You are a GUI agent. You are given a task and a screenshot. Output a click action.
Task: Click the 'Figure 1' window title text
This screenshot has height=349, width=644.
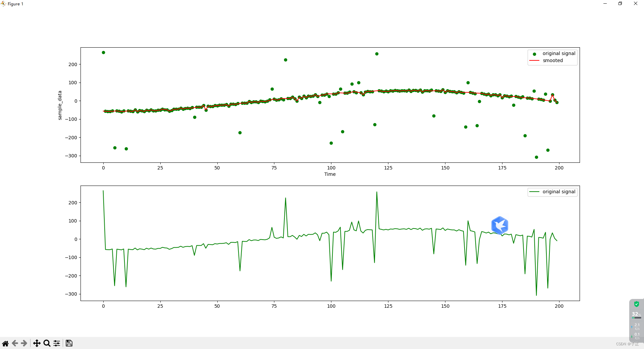pos(15,4)
